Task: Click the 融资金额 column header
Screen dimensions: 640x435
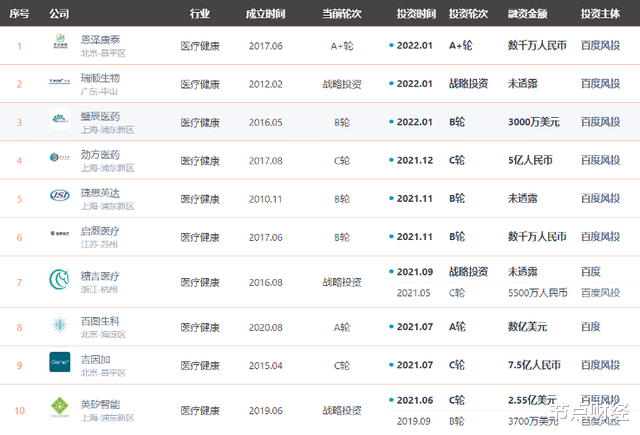Action: click(x=530, y=16)
